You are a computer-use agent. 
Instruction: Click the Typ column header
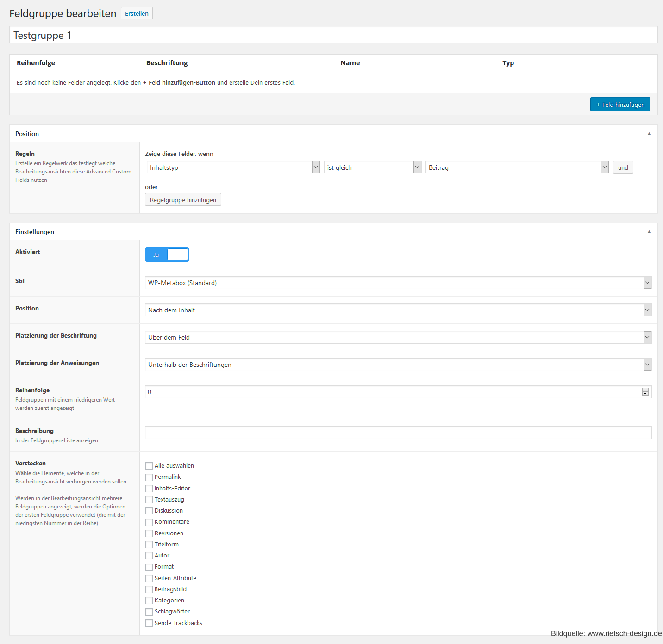(508, 63)
